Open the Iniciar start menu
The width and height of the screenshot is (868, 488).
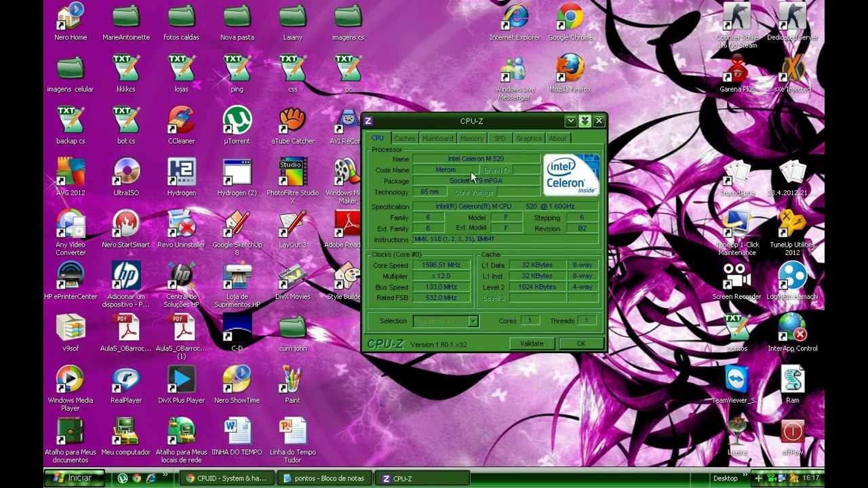[75, 478]
